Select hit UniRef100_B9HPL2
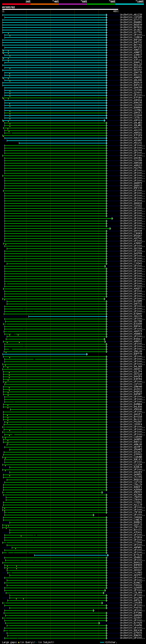Image resolution: width=146 pixels, height=644 pixels. point(131,63)
